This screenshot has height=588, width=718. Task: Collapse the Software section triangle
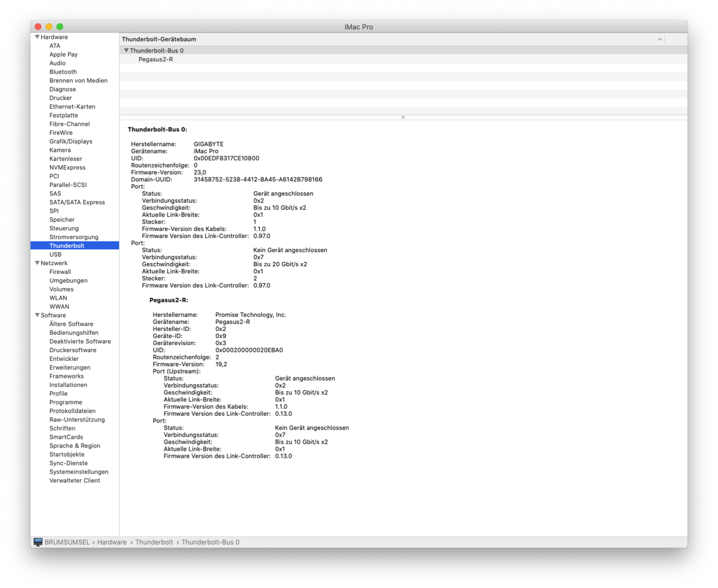tap(37, 315)
